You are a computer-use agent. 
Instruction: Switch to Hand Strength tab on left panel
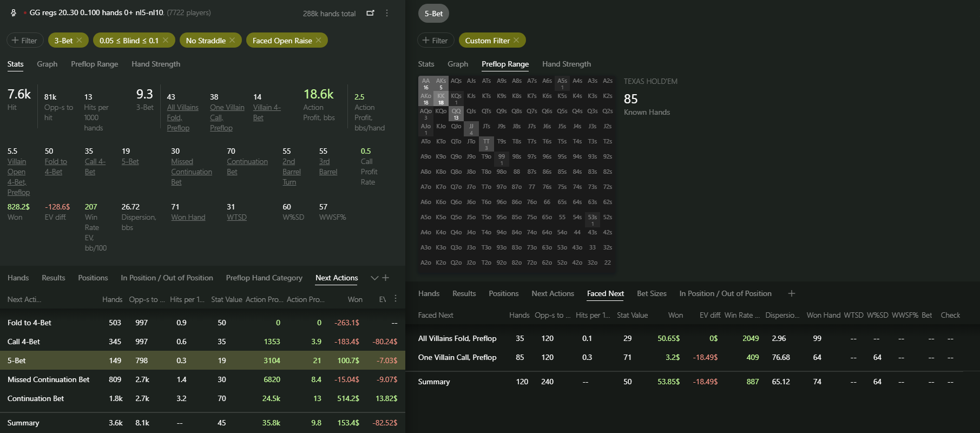pyautogui.click(x=156, y=64)
